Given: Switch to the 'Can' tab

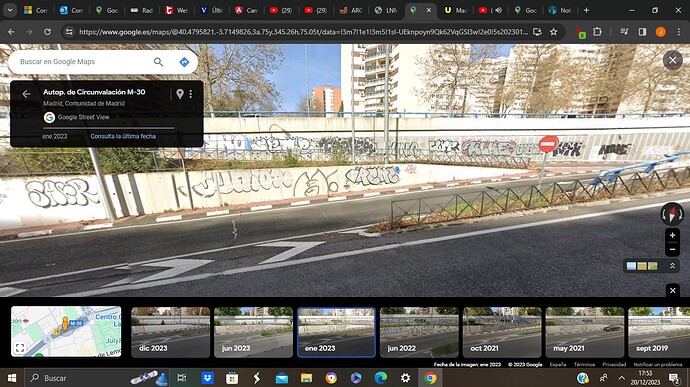Looking at the screenshot, I should (246, 10).
